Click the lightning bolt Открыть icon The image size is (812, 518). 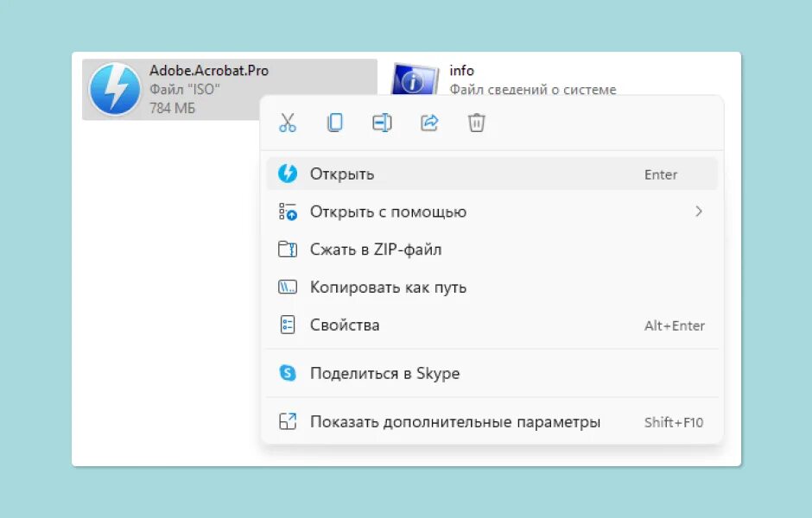click(288, 174)
